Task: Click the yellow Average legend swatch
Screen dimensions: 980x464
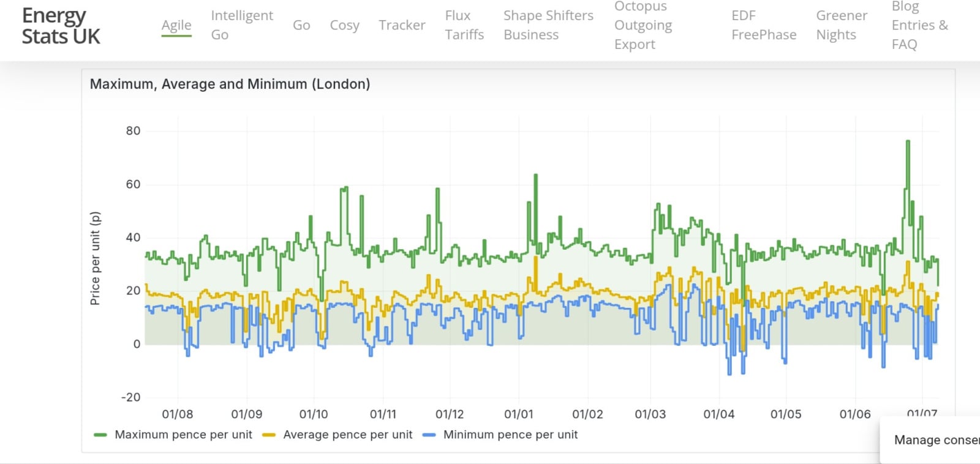Action: point(268,435)
